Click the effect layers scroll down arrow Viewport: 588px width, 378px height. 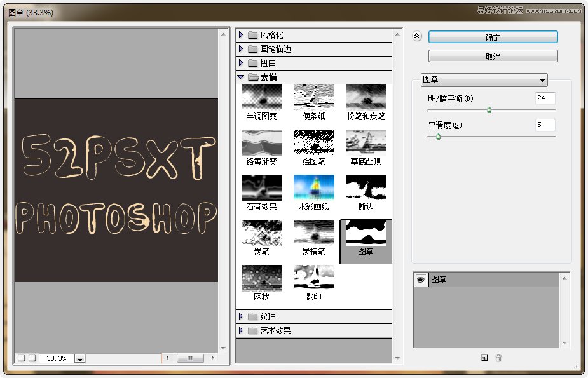(x=564, y=343)
